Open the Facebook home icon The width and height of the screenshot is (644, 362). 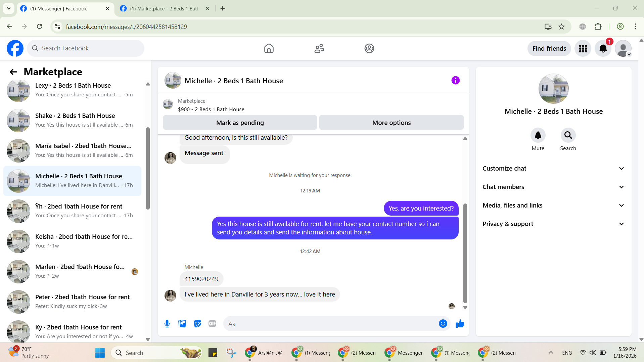(x=269, y=48)
